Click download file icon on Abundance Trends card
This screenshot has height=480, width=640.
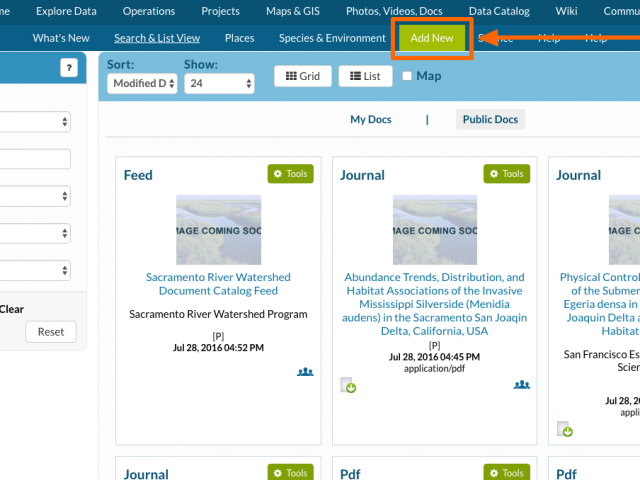(x=348, y=385)
